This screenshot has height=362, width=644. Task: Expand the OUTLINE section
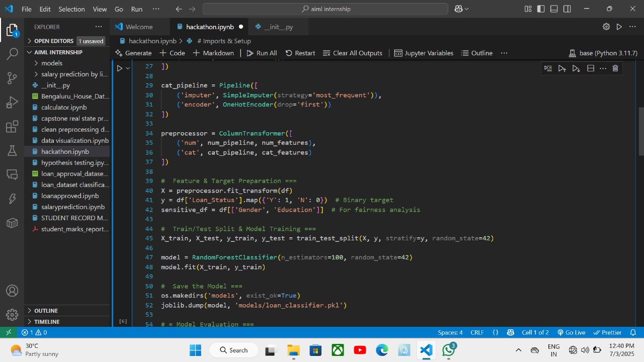[67, 311]
